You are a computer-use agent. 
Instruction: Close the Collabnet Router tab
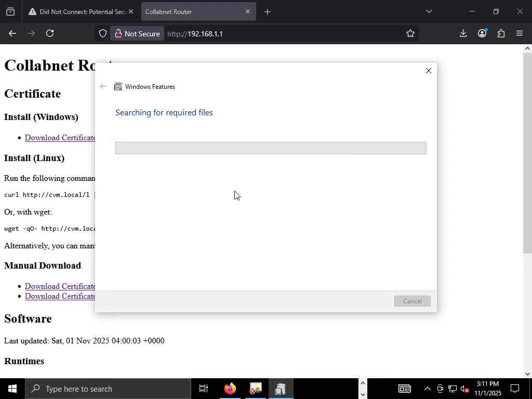248,11
